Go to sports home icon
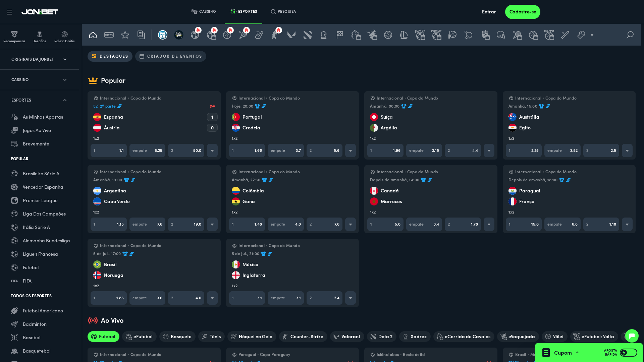 [93, 35]
